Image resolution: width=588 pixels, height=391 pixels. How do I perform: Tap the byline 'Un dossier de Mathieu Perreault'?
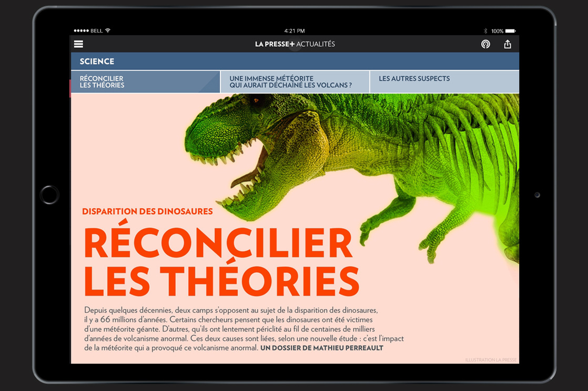322,348
